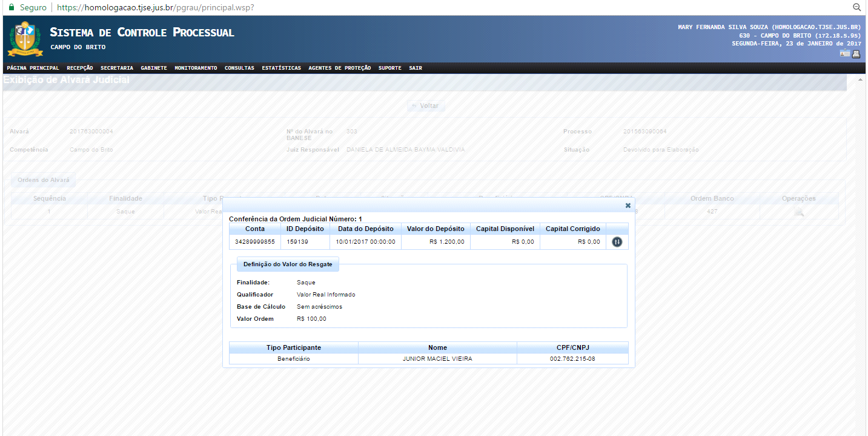Close the Conferência da Ordem Judicial dialog
This screenshot has width=868, height=436.
[x=628, y=206]
